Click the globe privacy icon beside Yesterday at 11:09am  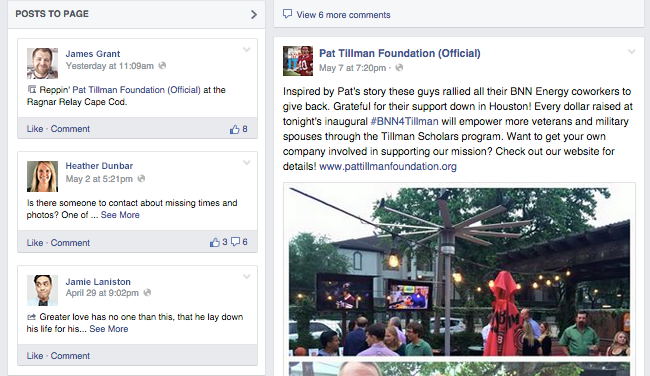pos(162,65)
